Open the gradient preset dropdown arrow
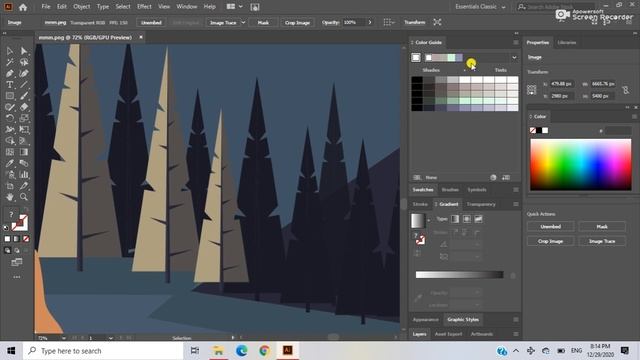The height and width of the screenshot is (360, 640). (x=429, y=220)
